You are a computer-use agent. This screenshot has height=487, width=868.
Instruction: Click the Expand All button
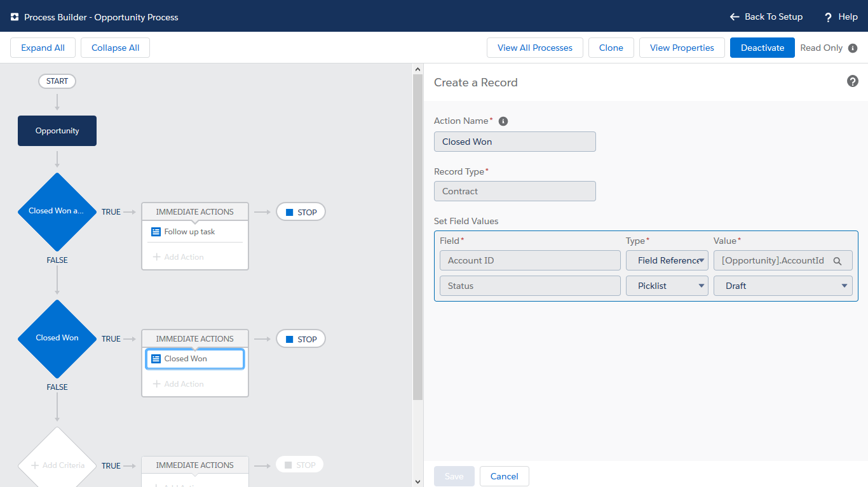coord(43,48)
